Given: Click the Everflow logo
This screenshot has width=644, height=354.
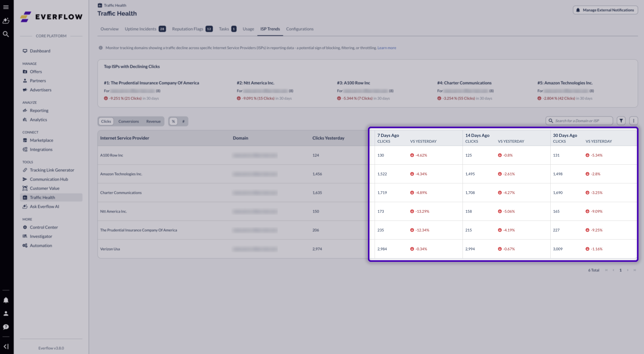Looking at the screenshot, I should point(51,17).
